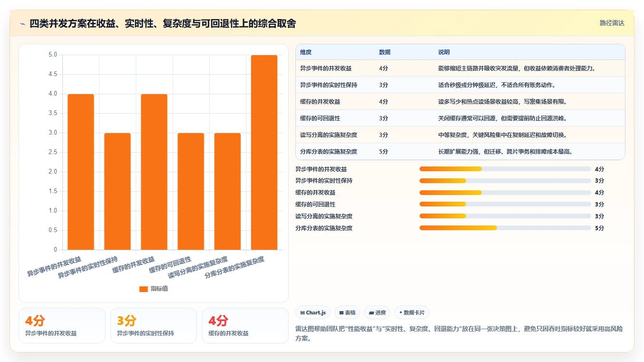Select the 进度 tag chip

(377, 313)
